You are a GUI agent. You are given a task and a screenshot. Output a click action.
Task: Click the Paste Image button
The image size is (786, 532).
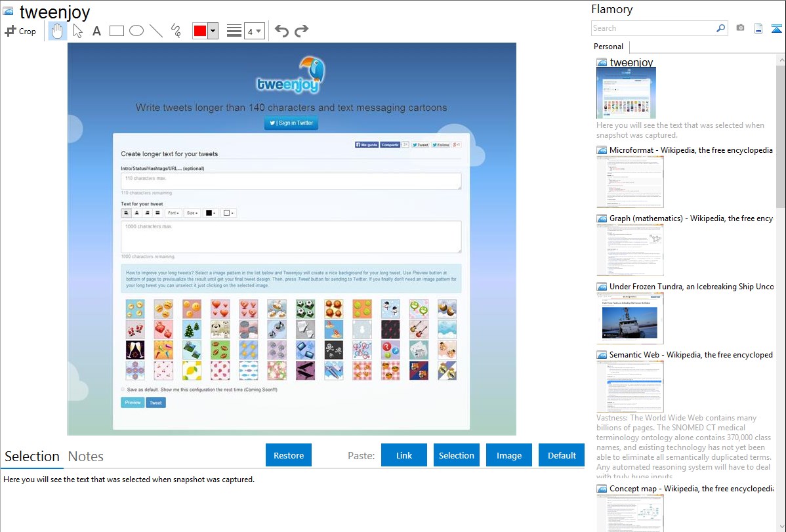click(x=508, y=455)
